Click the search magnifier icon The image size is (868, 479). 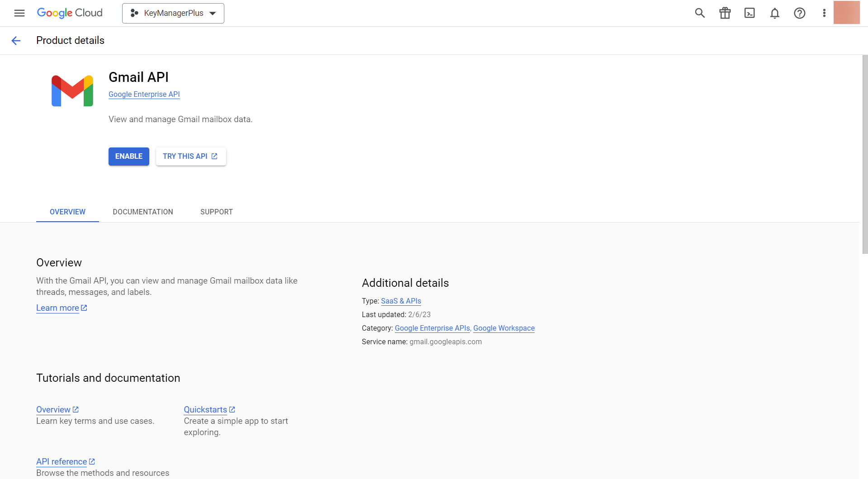700,13
